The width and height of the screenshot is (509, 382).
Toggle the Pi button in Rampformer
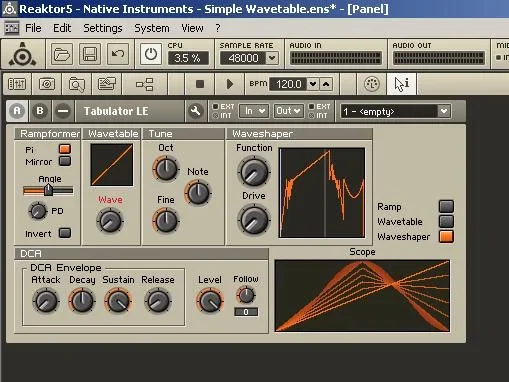[x=65, y=149]
